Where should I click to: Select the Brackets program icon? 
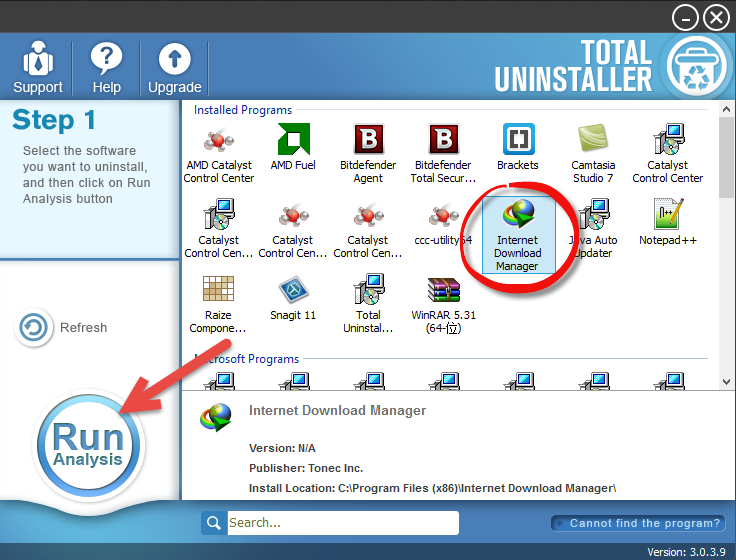point(518,147)
